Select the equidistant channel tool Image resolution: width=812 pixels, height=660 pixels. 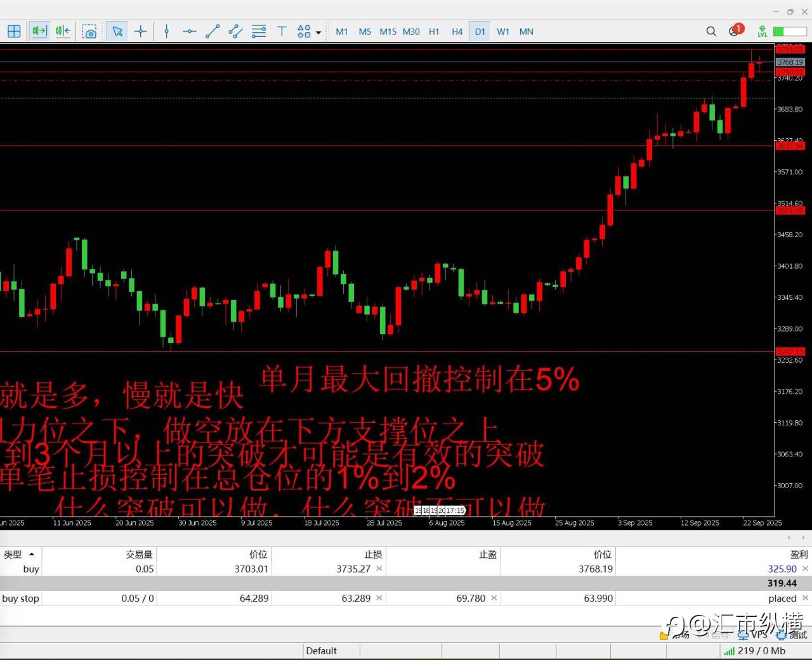tap(235, 31)
